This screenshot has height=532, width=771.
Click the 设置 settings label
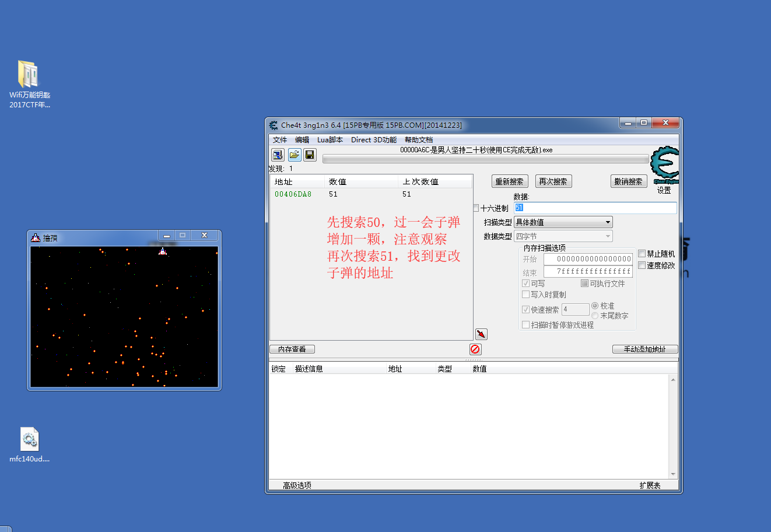coord(664,190)
